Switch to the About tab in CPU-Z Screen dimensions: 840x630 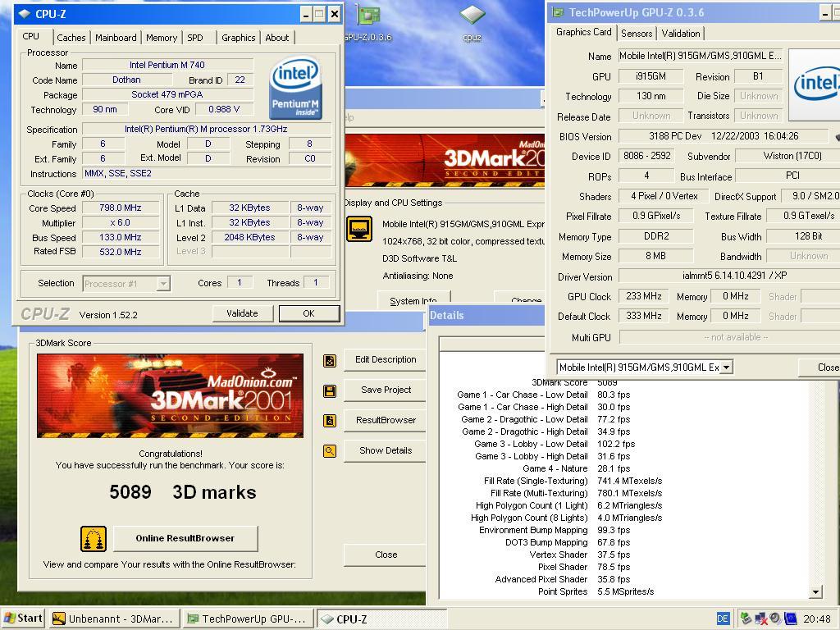(x=277, y=38)
